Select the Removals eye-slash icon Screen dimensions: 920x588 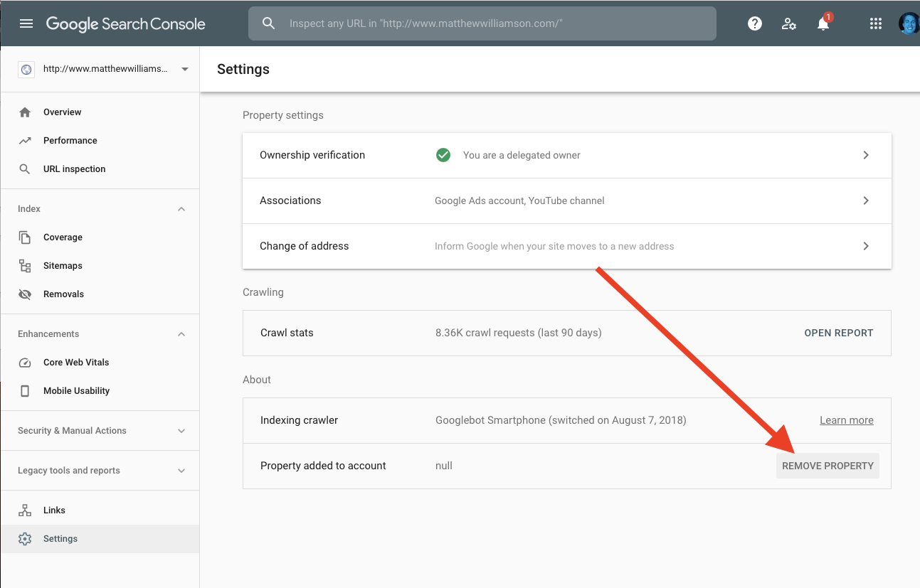tap(26, 294)
